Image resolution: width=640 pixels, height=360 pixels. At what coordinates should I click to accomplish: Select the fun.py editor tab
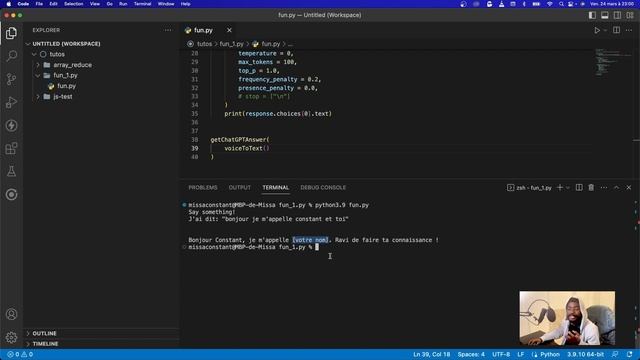pos(203,30)
